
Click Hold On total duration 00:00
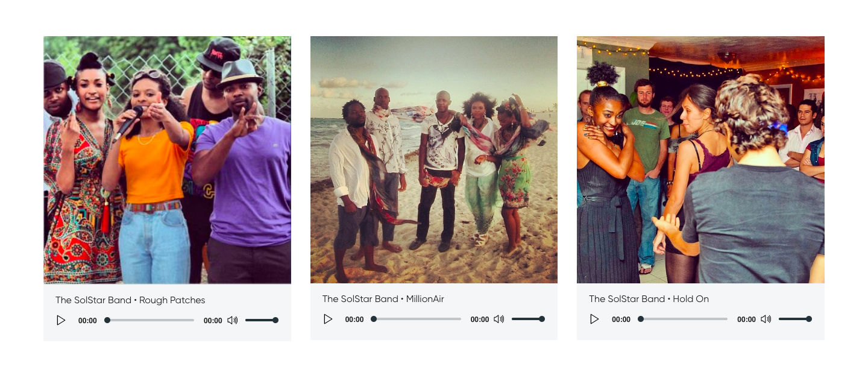point(746,320)
